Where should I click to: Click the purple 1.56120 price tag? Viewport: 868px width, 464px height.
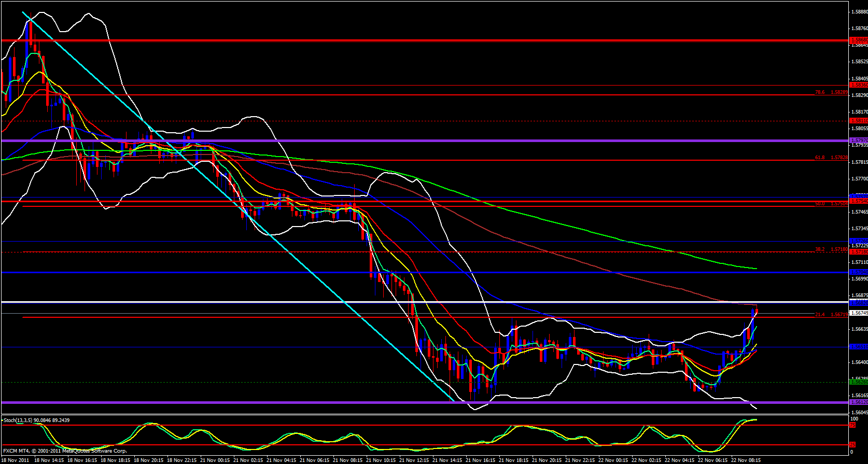pyautogui.click(x=858, y=402)
